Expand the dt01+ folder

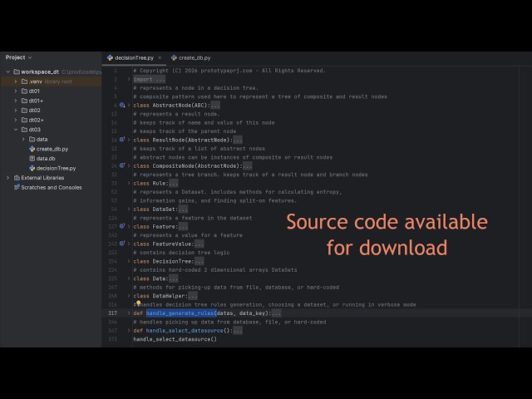(16, 101)
